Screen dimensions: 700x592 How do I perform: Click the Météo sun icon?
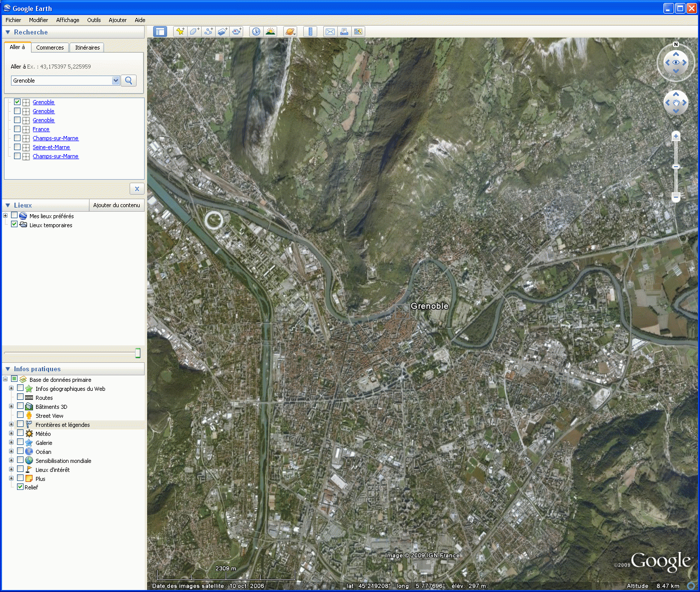pyautogui.click(x=29, y=434)
